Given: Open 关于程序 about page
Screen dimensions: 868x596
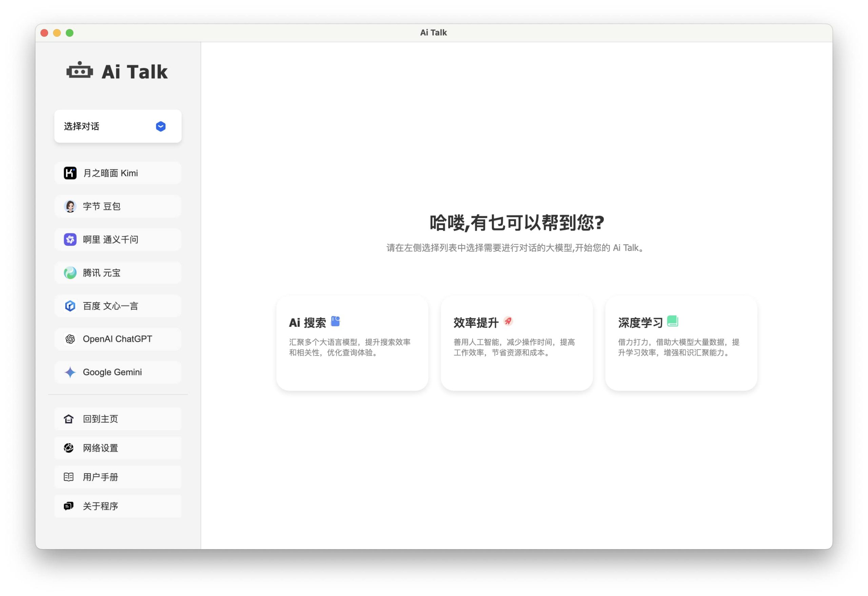Looking at the screenshot, I should point(118,506).
